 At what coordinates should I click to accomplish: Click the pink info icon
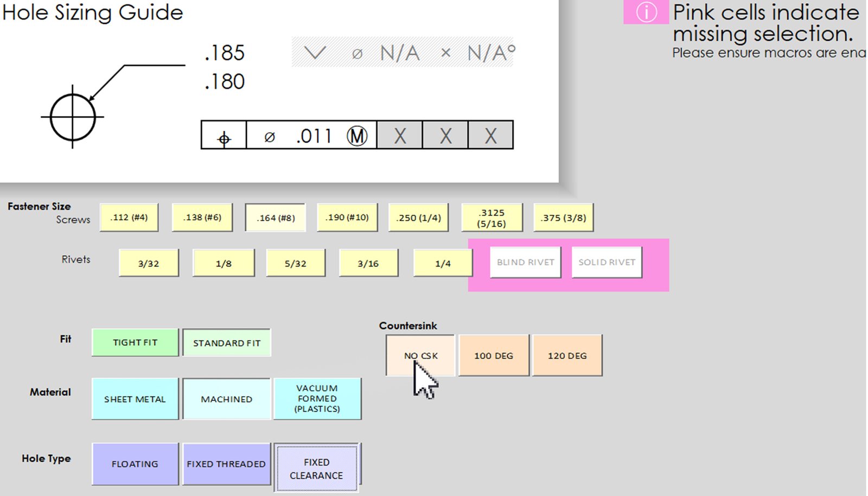click(646, 12)
